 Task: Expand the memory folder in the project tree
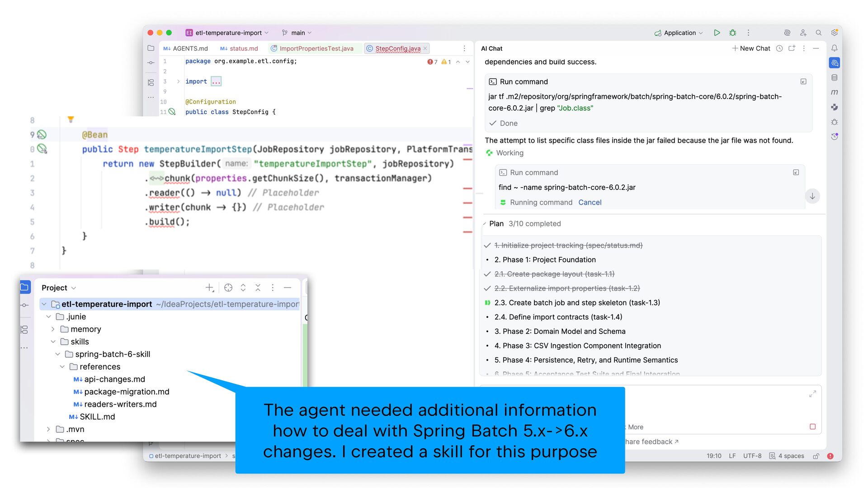tap(53, 329)
